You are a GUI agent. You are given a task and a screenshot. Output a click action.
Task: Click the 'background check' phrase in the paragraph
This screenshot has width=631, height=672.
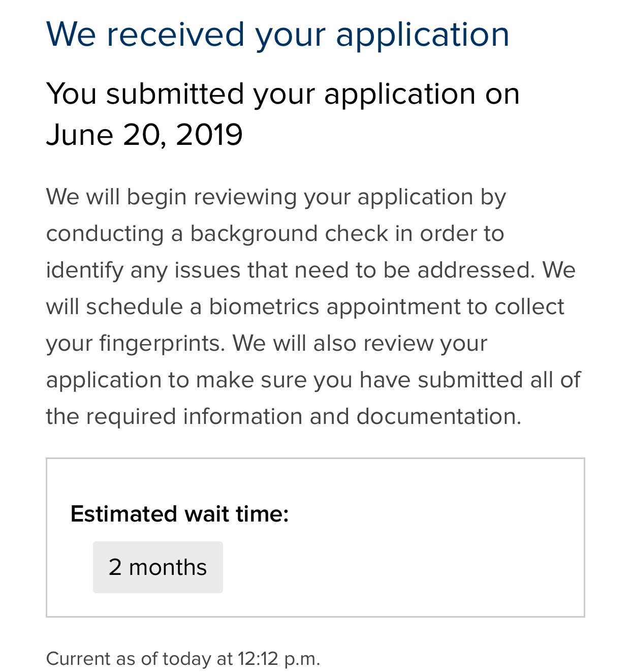coord(289,233)
